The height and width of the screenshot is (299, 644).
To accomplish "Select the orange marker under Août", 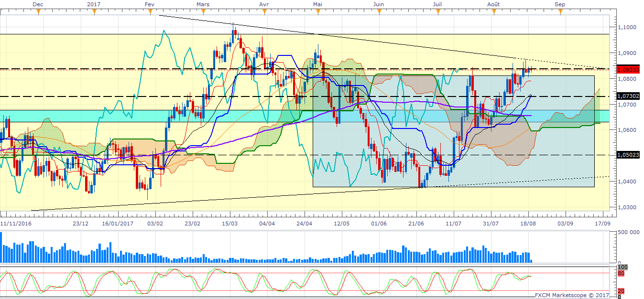I will tap(494, 11).
